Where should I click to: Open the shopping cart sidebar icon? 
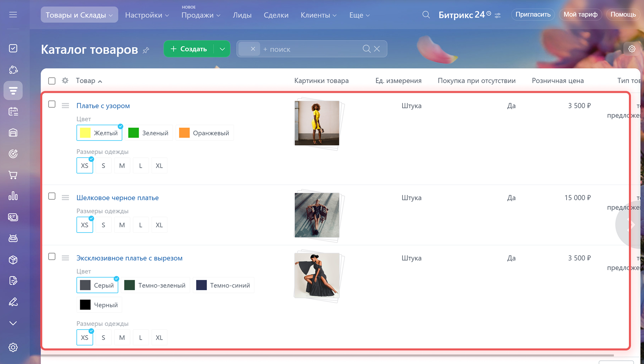[x=13, y=175]
